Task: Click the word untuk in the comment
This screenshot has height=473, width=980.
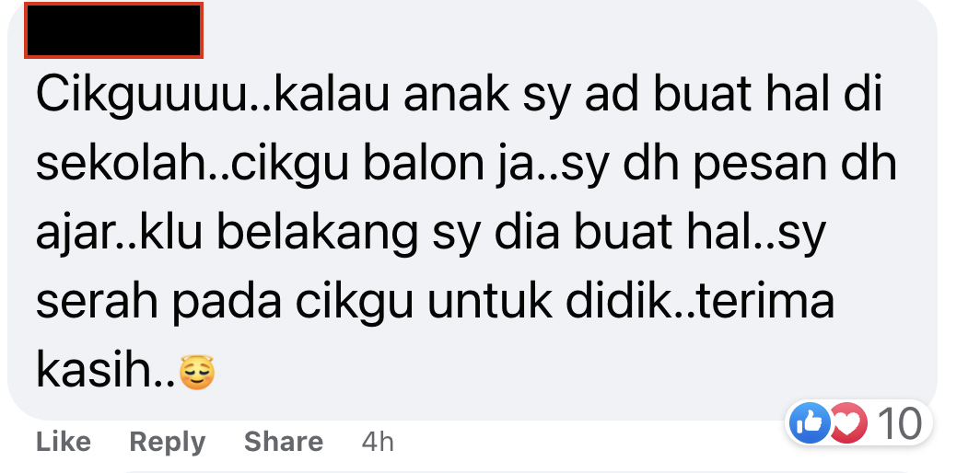Action: coord(489,301)
